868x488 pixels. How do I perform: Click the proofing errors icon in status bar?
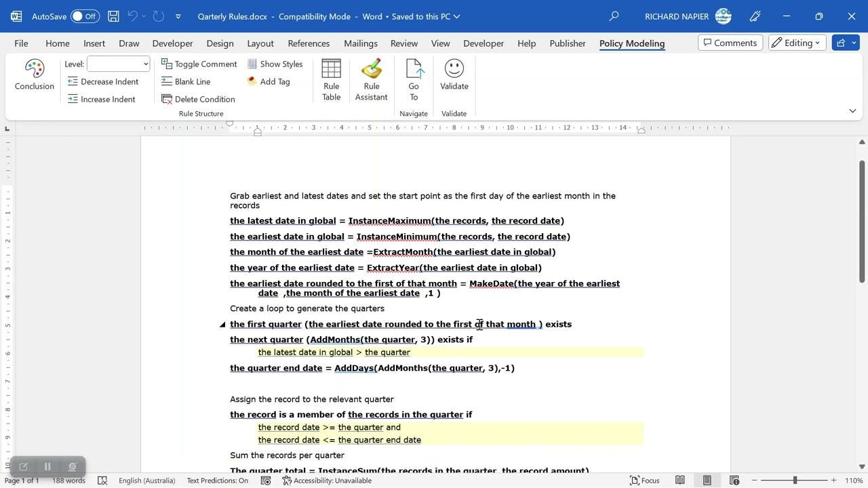(102, 481)
